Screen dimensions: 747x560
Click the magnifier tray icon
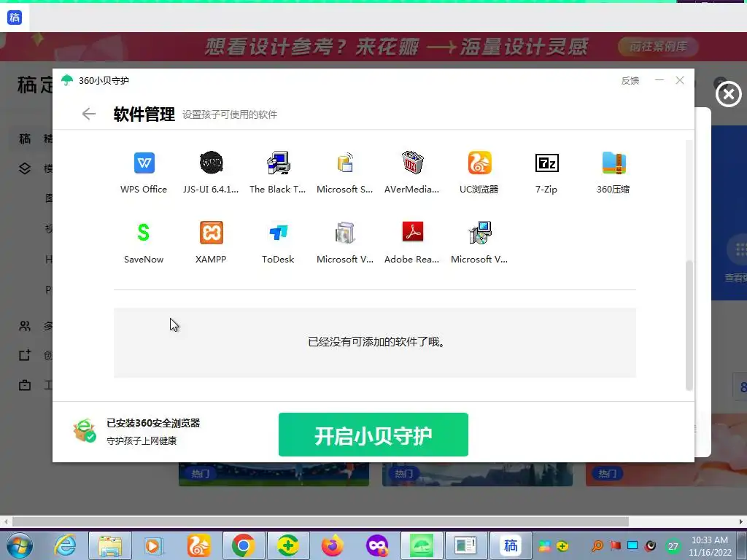pos(597,545)
